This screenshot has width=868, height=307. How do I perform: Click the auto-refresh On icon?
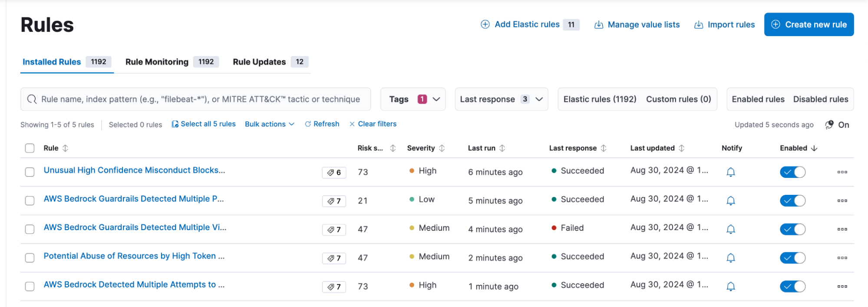click(829, 125)
